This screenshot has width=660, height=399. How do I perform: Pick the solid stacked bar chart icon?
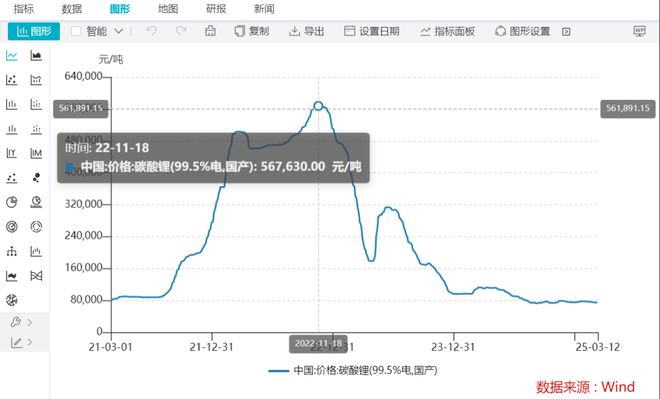(x=12, y=129)
